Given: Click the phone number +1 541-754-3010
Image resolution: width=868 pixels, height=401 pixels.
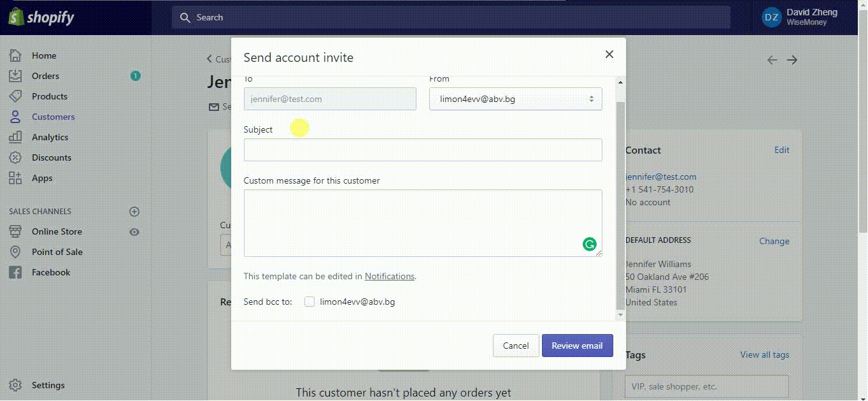Looking at the screenshot, I should click(660, 189).
